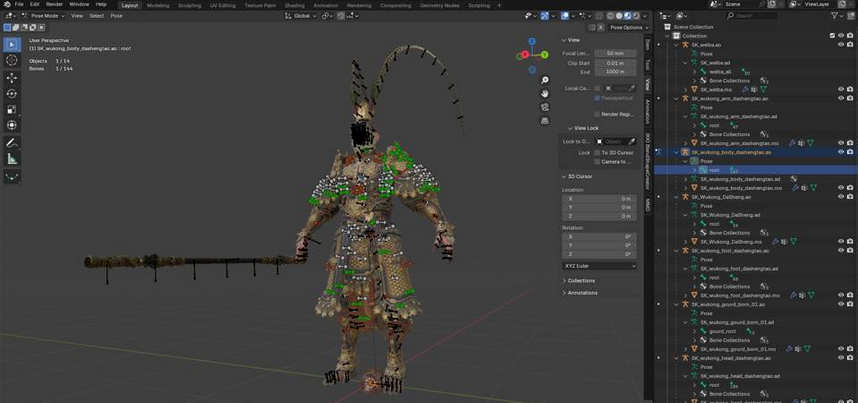The image size is (858, 403).
Task: Expand SK_weiba.mo in outliner
Action: tap(685, 89)
